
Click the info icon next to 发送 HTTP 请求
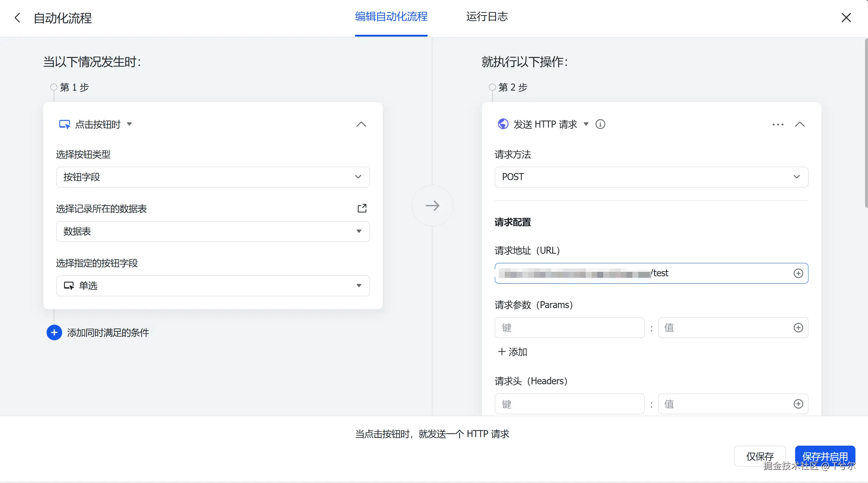(600, 124)
